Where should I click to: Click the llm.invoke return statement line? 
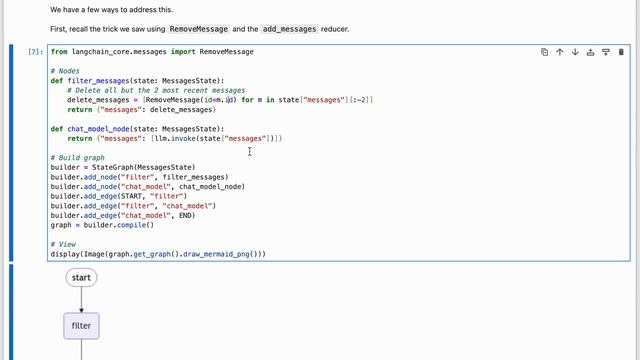click(175, 138)
